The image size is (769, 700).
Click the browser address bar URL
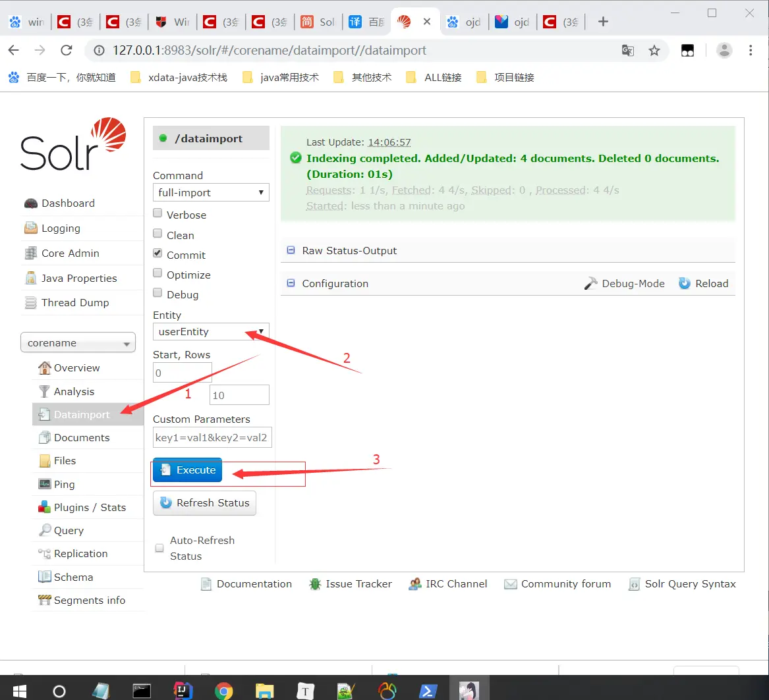pos(270,51)
